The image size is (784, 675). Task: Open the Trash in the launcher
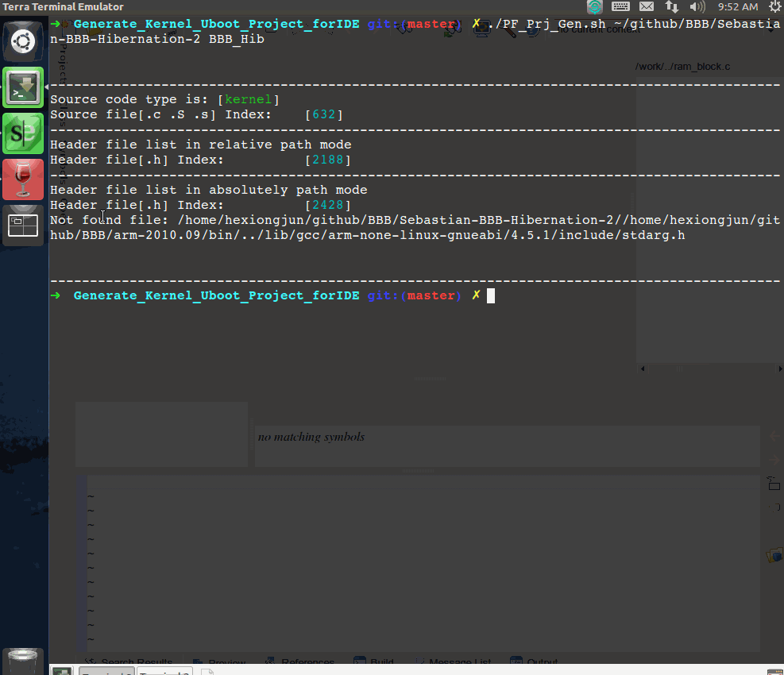(x=23, y=661)
